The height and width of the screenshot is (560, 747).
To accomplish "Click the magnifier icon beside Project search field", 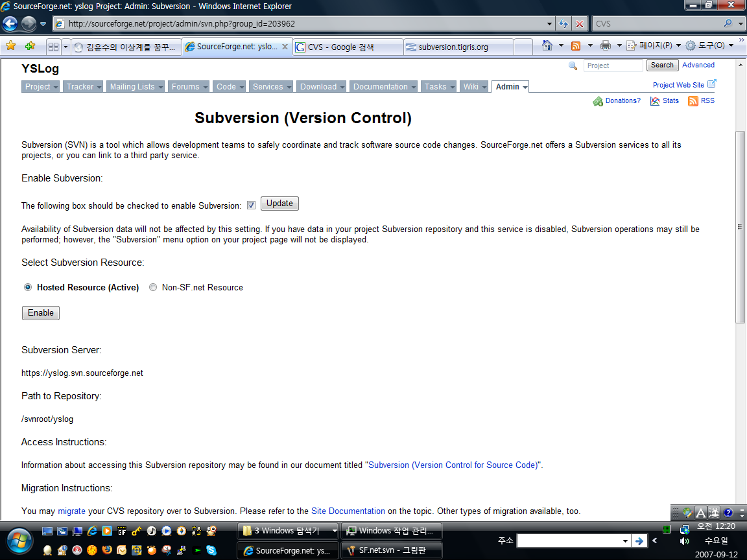I will [x=573, y=65].
